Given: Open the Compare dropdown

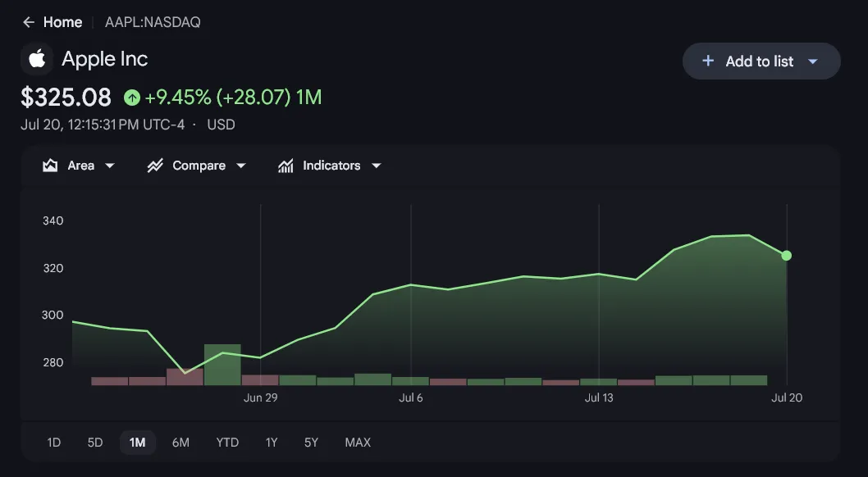Looking at the screenshot, I should (197, 166).
